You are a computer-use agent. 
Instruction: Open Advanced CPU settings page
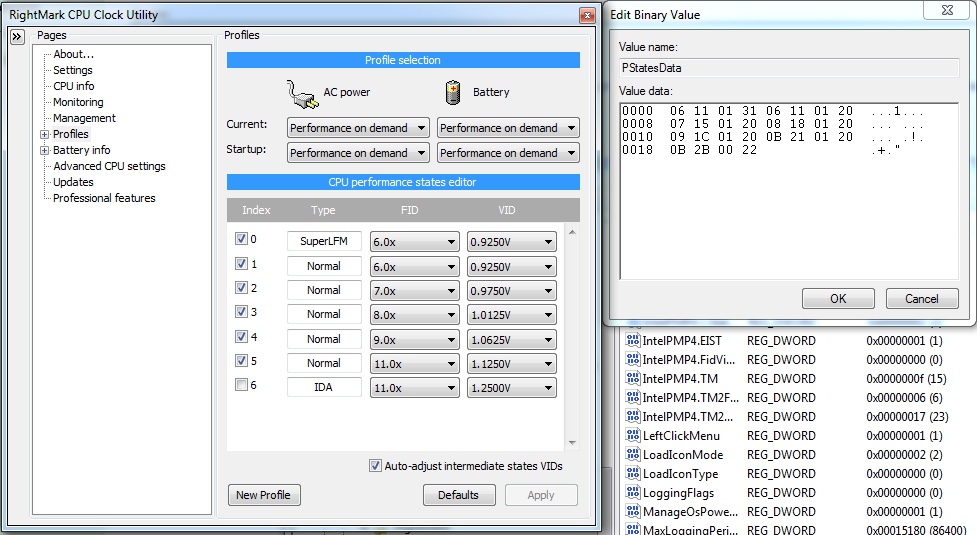(x=109, y=166)
